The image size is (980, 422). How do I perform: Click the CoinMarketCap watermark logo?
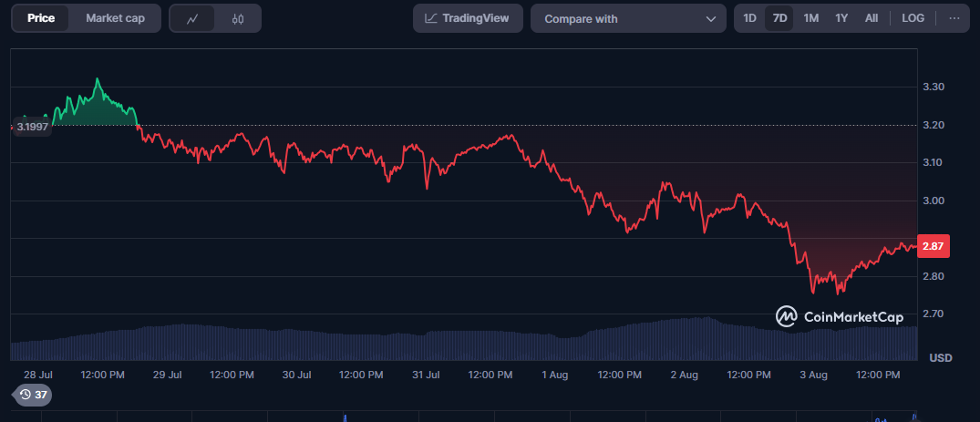point(839,316)
